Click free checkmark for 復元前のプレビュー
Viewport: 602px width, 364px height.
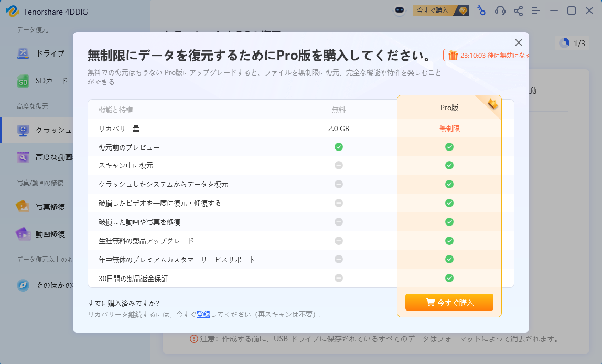[x=339, y=147]
